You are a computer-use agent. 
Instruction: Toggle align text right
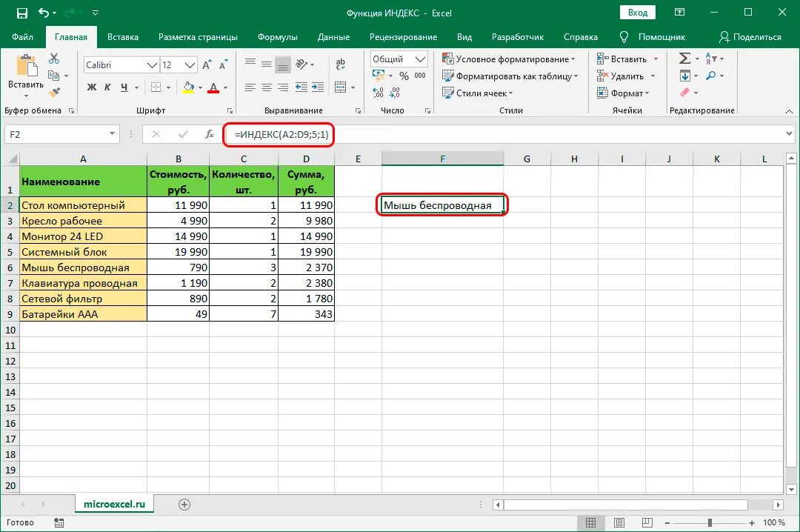pos(283,87)
